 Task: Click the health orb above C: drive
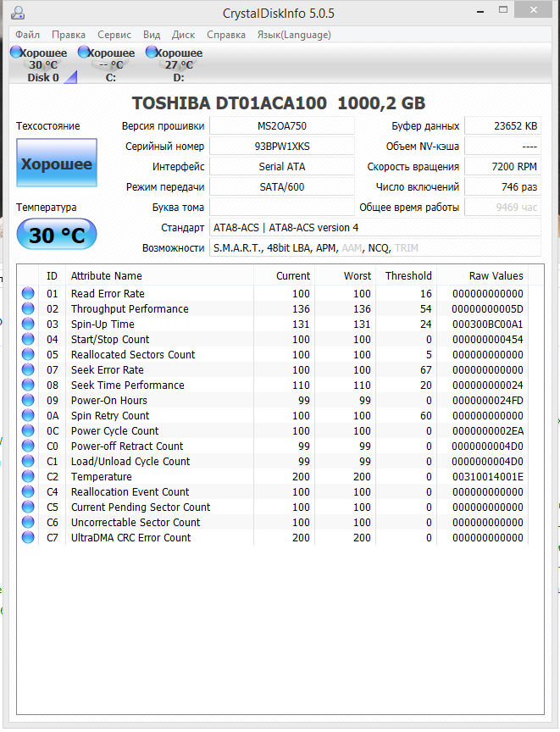click(84, 52)
